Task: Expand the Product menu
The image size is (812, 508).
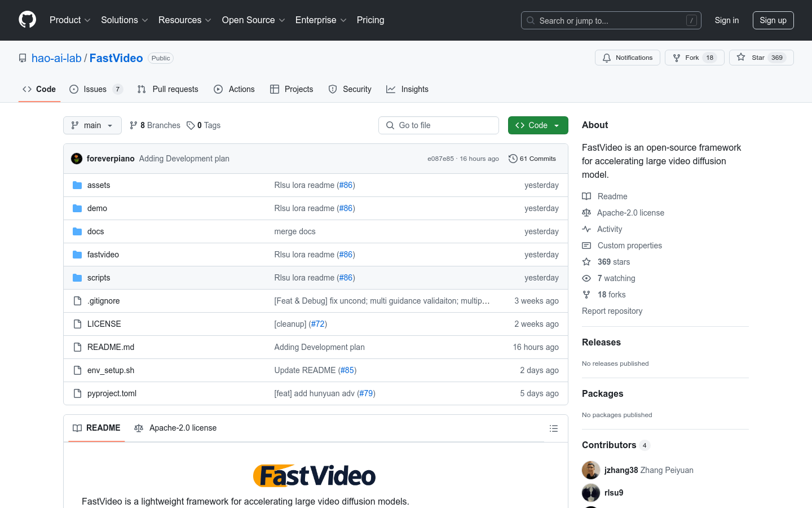Action: [70, 20]
